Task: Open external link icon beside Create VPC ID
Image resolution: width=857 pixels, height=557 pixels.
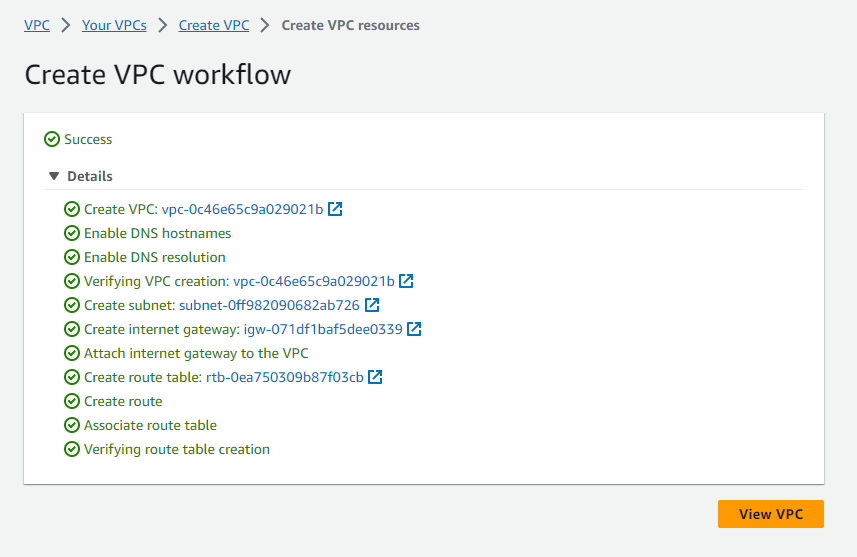Action: pos(336,209)
